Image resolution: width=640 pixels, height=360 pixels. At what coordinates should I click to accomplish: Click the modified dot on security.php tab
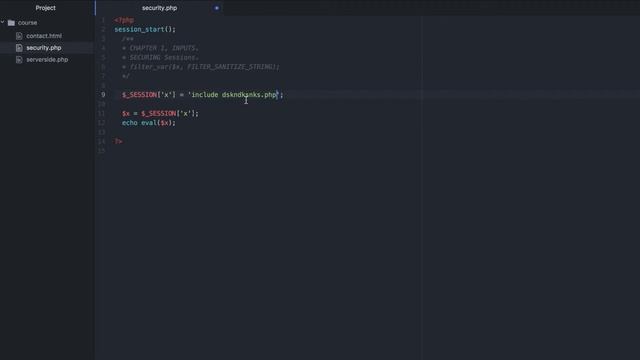click(x=217, y=8)
